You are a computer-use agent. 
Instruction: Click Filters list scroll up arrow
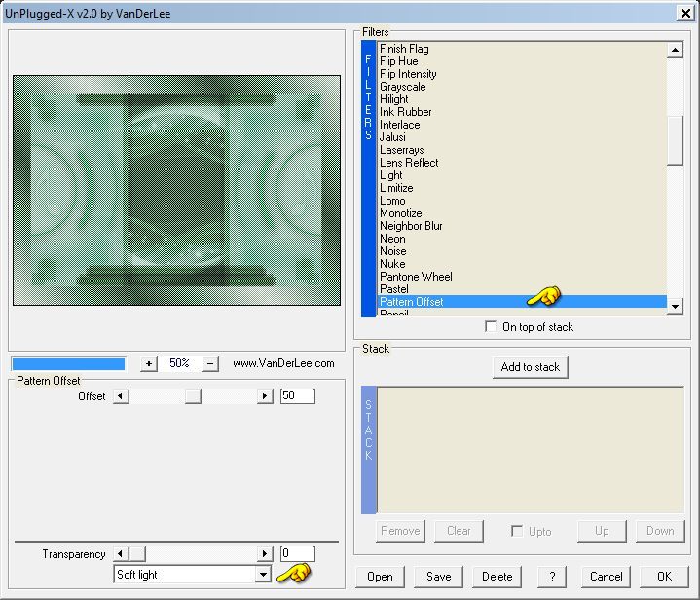675,49
